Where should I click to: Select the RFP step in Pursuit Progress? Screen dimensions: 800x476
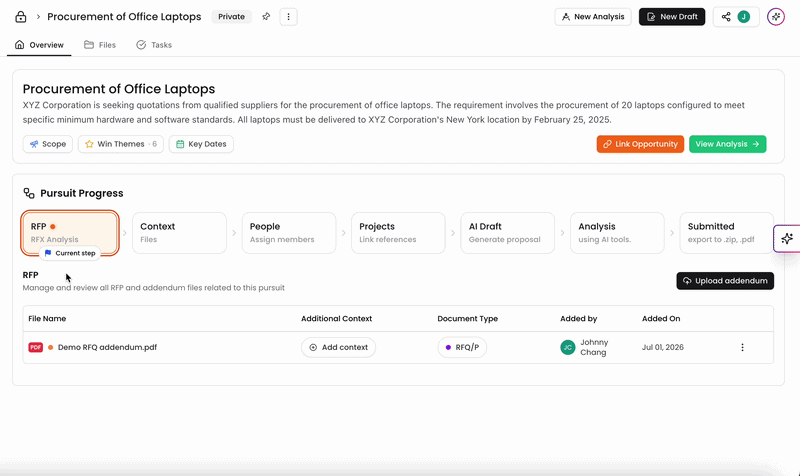(70, 233)
